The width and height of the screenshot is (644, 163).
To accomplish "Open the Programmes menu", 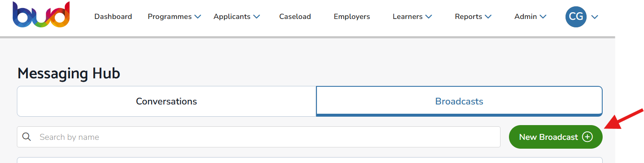I will point(170,17).
